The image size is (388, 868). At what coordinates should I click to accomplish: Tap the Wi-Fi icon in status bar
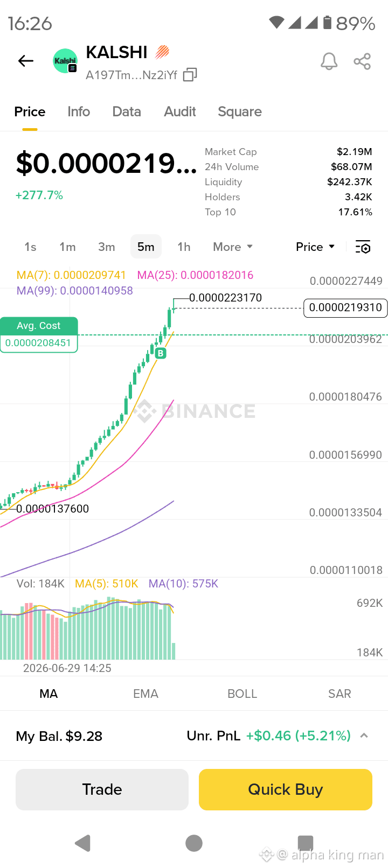[x=277, y=23]
